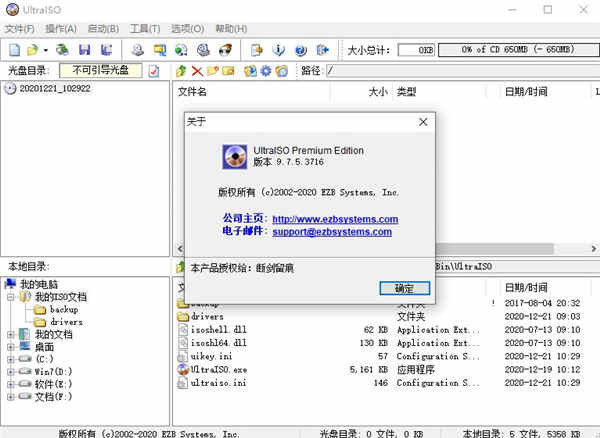
Task: Select drivers folder in local file list
Action: pos(207,316)
